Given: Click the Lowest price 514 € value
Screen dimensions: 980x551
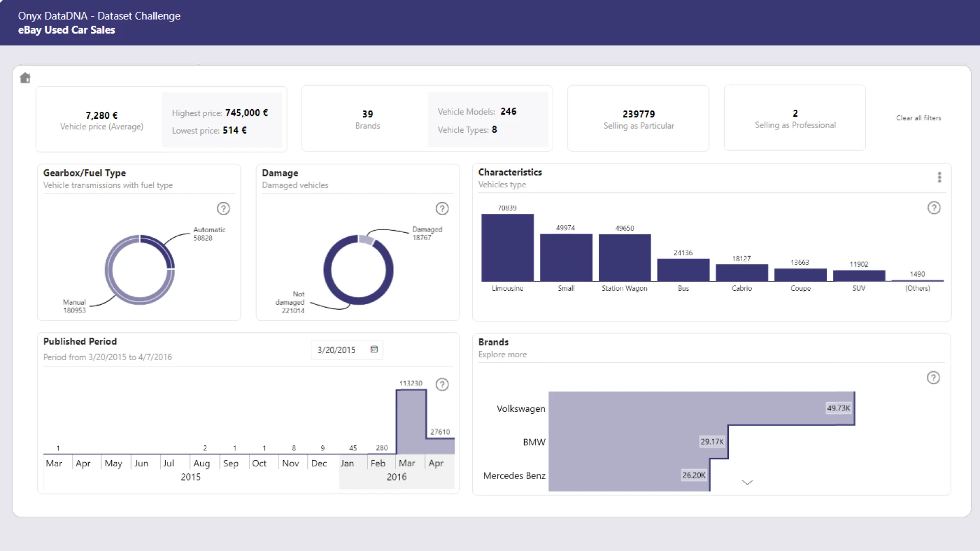Looking at the screenshot, I should tap(235, 130).
